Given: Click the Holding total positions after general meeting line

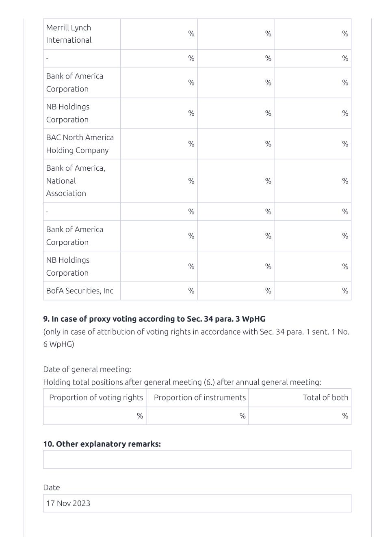Looking at the screenshot, I should (x=182, y=382).
